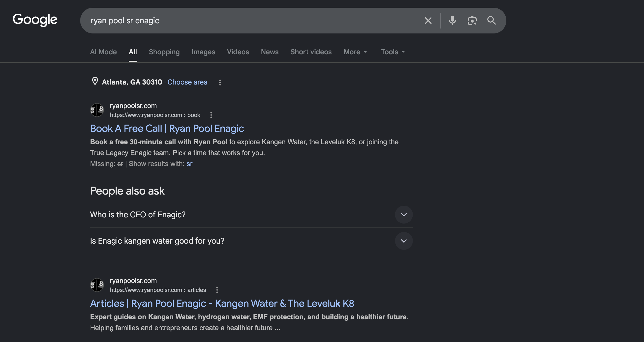Clear the search query with X icon

tap(428, 21)
